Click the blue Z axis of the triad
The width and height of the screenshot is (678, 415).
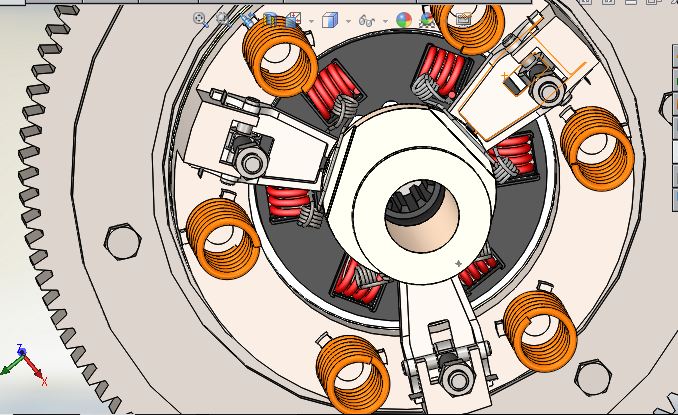[21, 349]
